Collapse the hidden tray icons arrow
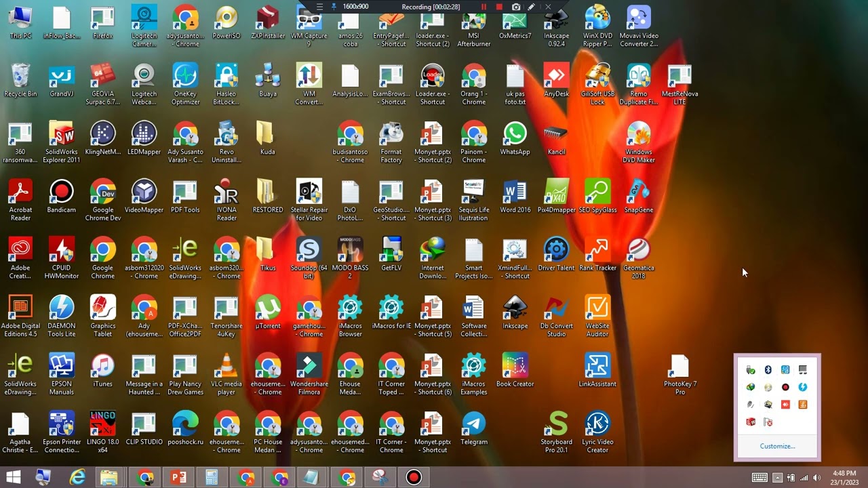The height and width of the screenshot is (488, 868). coord(777,478)
